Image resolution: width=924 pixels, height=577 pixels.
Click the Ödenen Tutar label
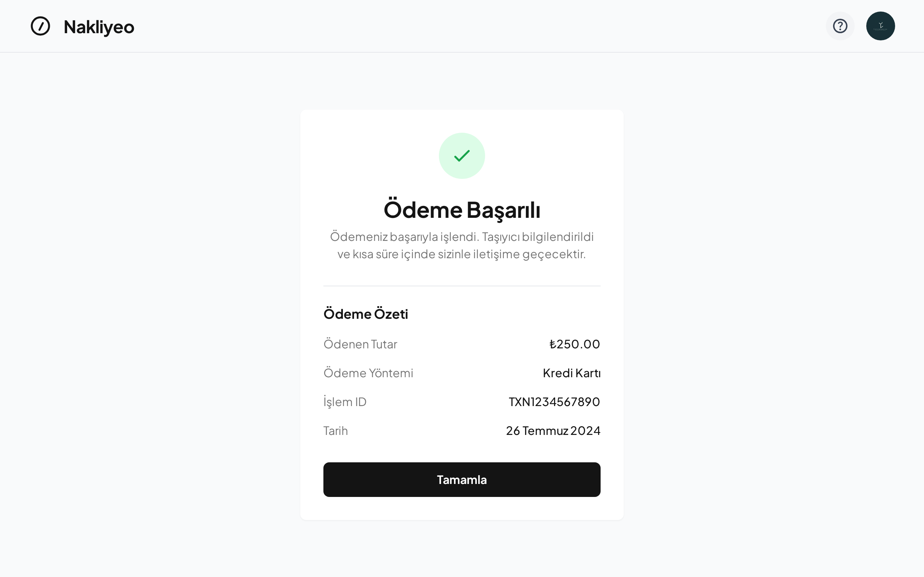point(360,344)
